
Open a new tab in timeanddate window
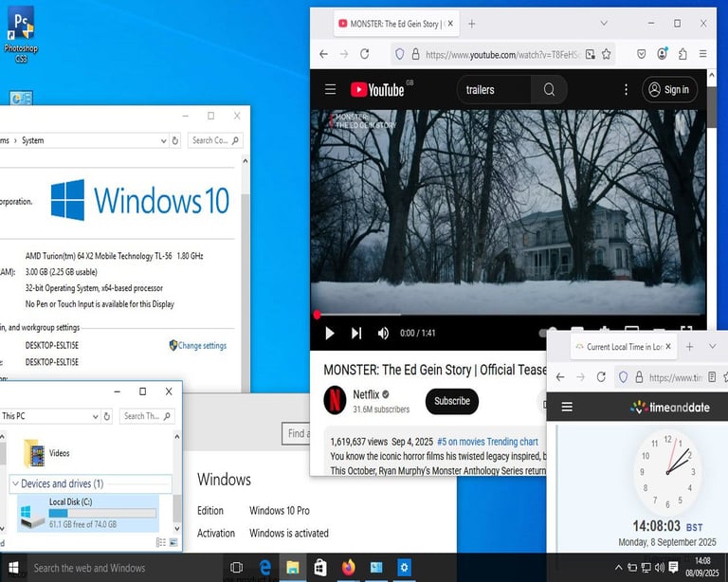[x=689, y=347]
